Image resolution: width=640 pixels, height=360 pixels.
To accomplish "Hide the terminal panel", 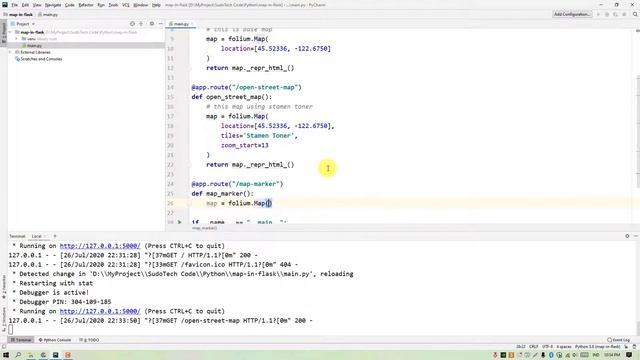I will click(636, 236).
